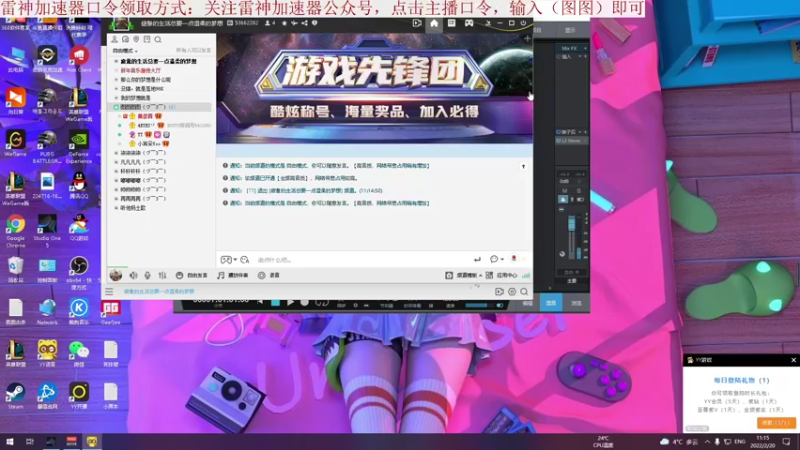This screenshot has width=800, height=450.
Task: Open the gamepad icon left of chat input
Action: [226, 260]
